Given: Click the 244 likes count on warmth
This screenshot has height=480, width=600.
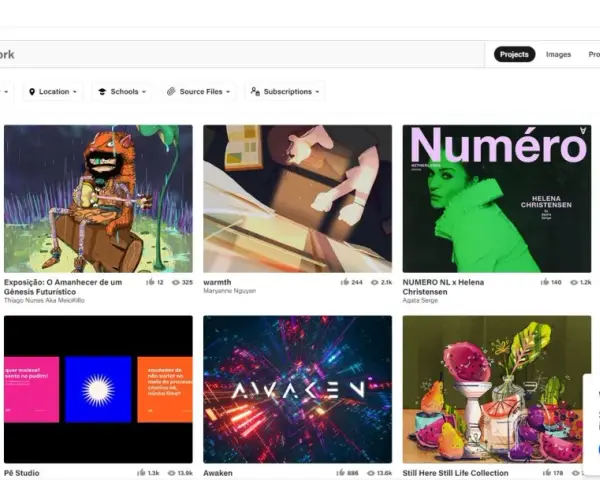Looking at the screenshot, I should [x=357, y=282].
